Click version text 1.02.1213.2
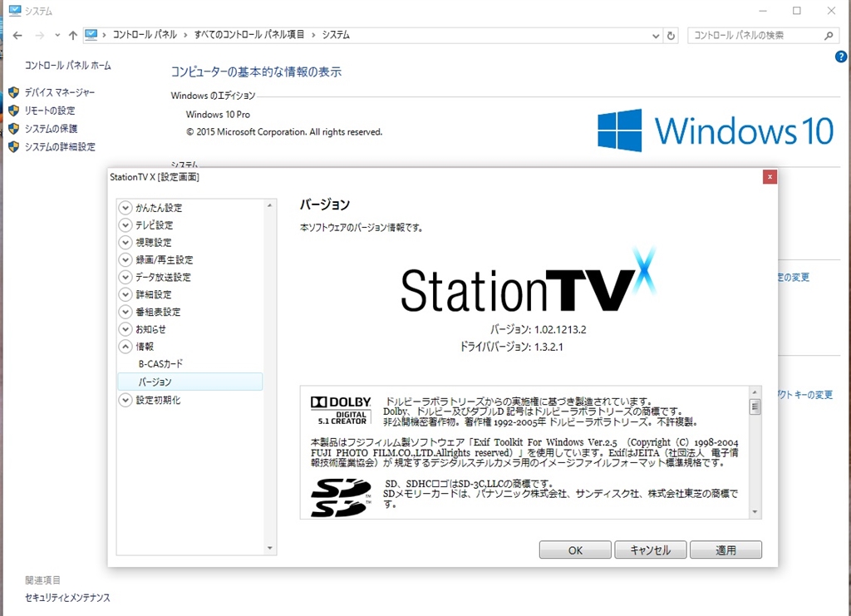Viewport: 851px width, 616px height. click(560, 329)
